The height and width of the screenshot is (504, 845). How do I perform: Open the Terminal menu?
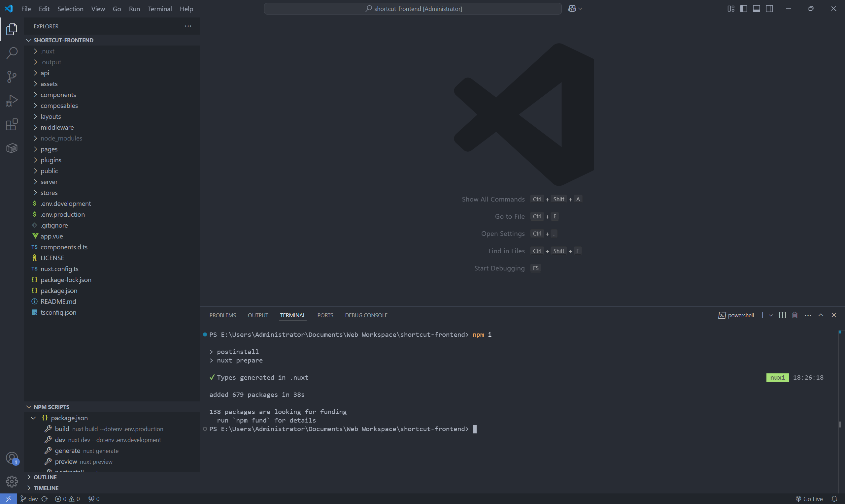[160, 9]
